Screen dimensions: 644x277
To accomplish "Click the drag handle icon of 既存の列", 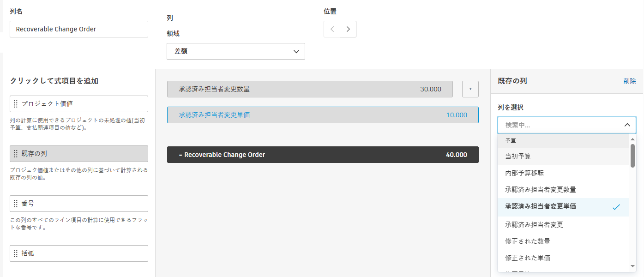I will 16,154.
